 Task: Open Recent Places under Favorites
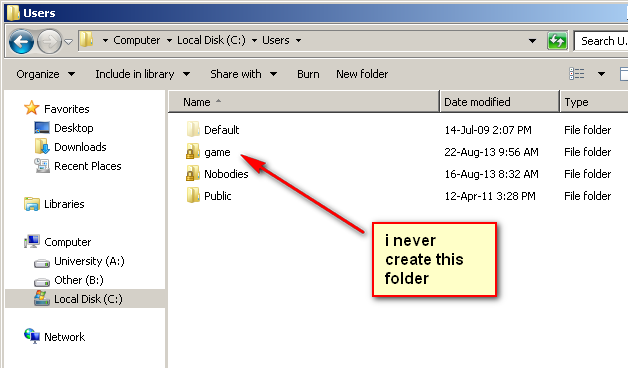click(x=88, y=166)
